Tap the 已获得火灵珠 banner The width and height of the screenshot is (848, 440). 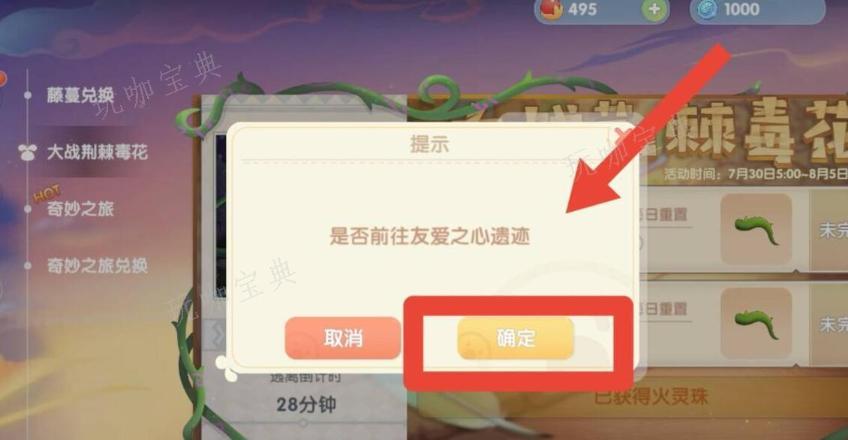click(x=651, y=396)
